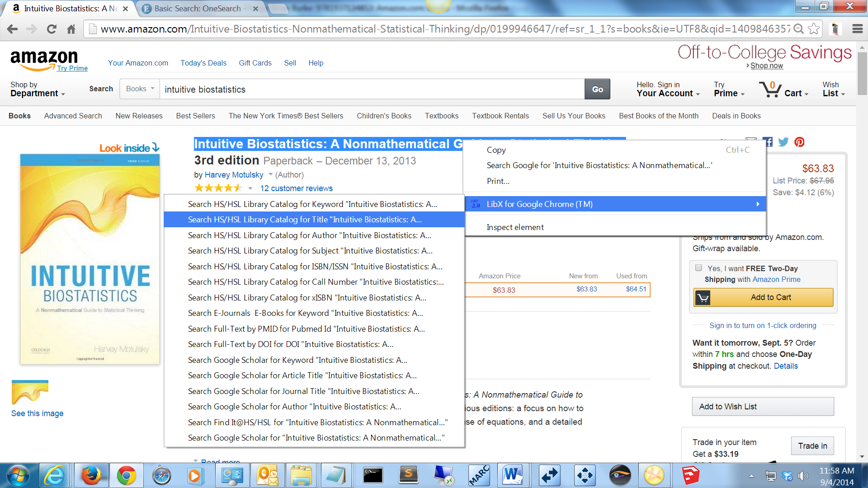Open the Safari compass icon in taskbar
This screenshot has width=868, height=488.
pyautogui.click(x=161, y=475)
